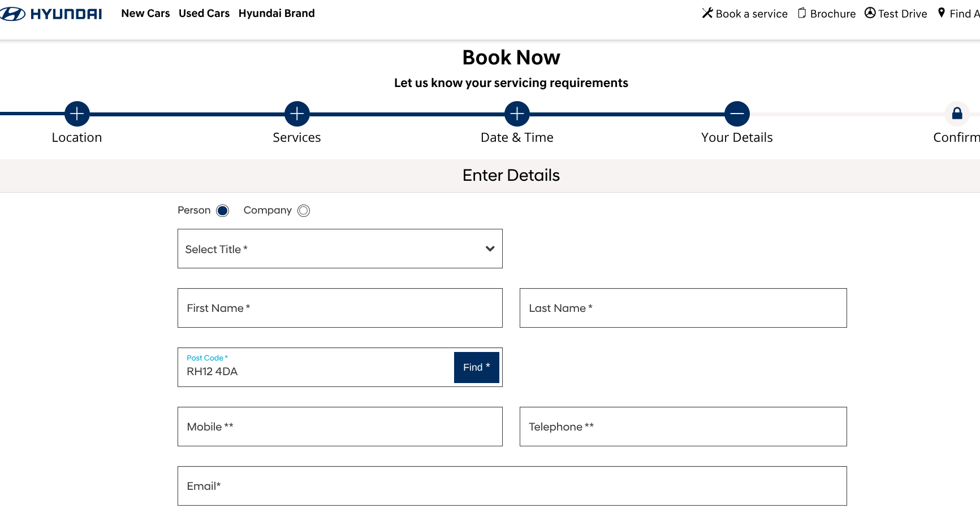
Task: Click the Test Drive steering wheel icon
Action: coord(870,13)
